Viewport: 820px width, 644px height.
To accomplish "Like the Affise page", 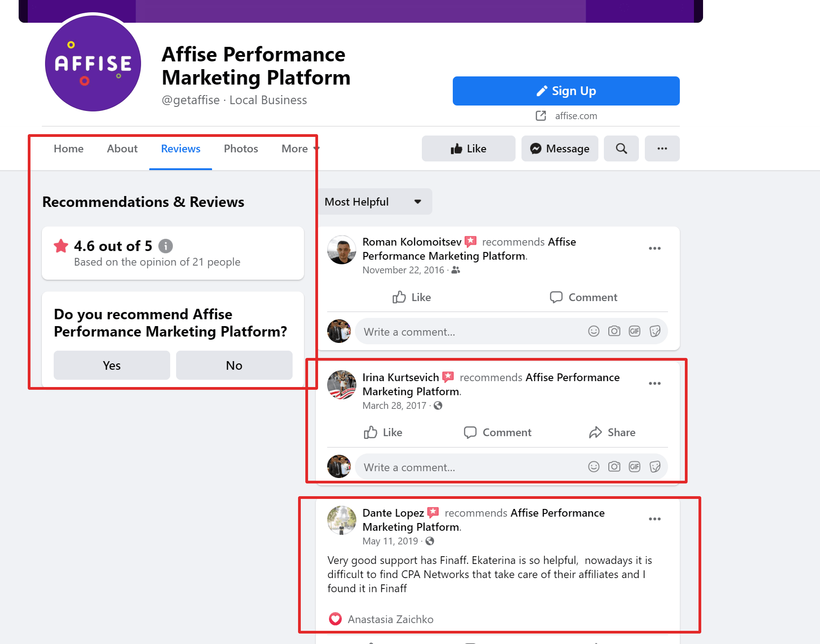I will 469,149.
